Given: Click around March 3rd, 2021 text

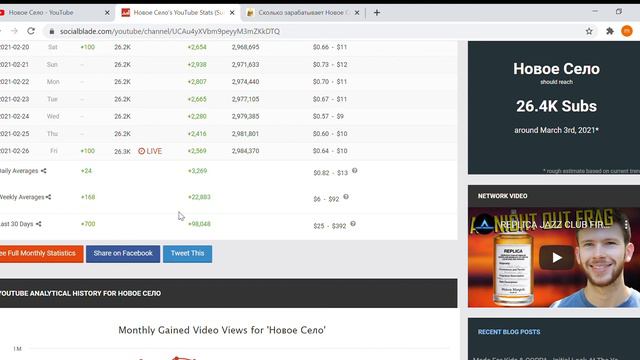Looking at the screenshot, I should [556, 130].
